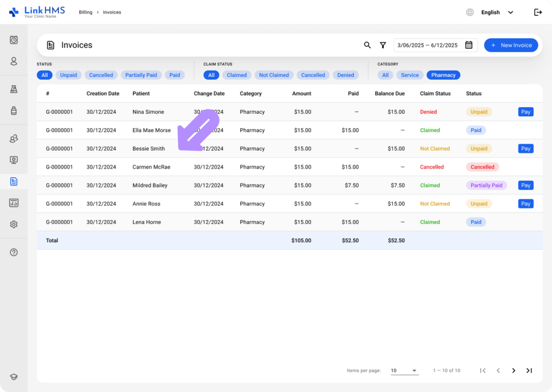Viewport: 552px width, 392px height.
Task: Sort by Category column header
Action: [251, 94]
